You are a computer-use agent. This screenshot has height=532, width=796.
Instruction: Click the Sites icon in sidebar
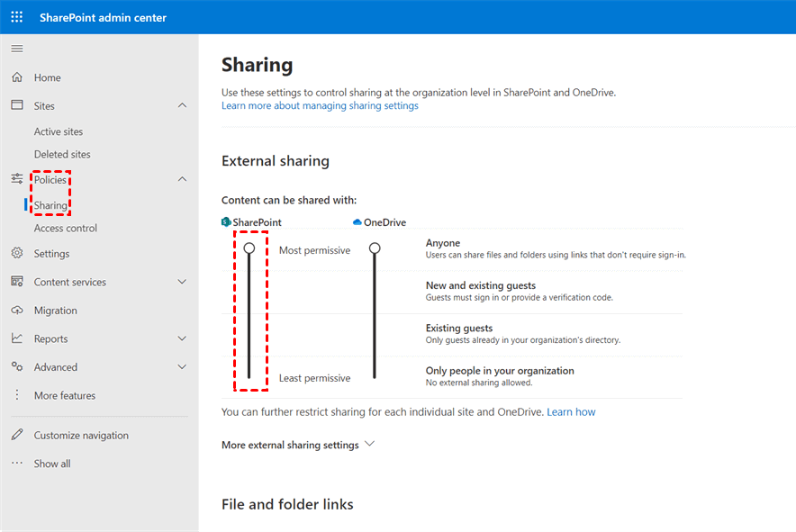(x=17, y=105)
